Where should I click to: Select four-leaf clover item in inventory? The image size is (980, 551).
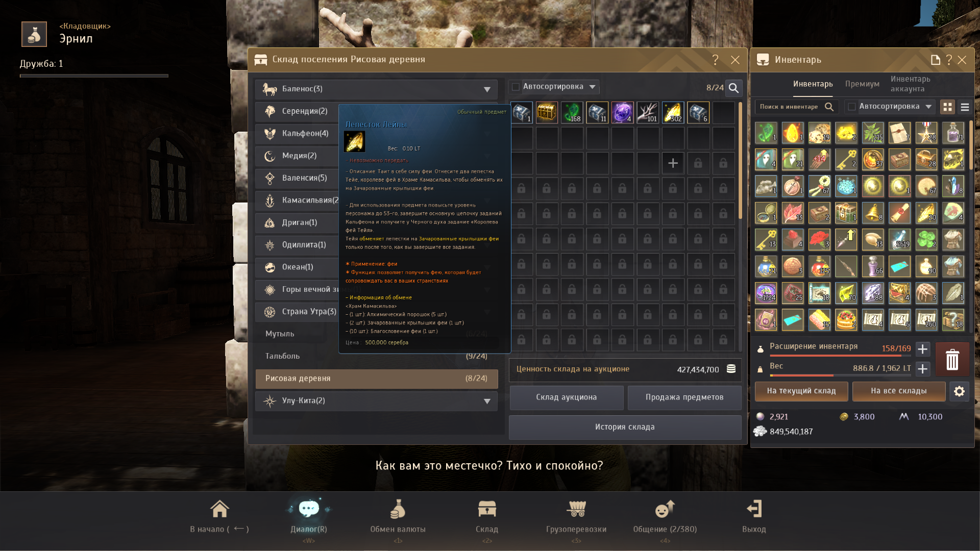(x=926, y=239)
